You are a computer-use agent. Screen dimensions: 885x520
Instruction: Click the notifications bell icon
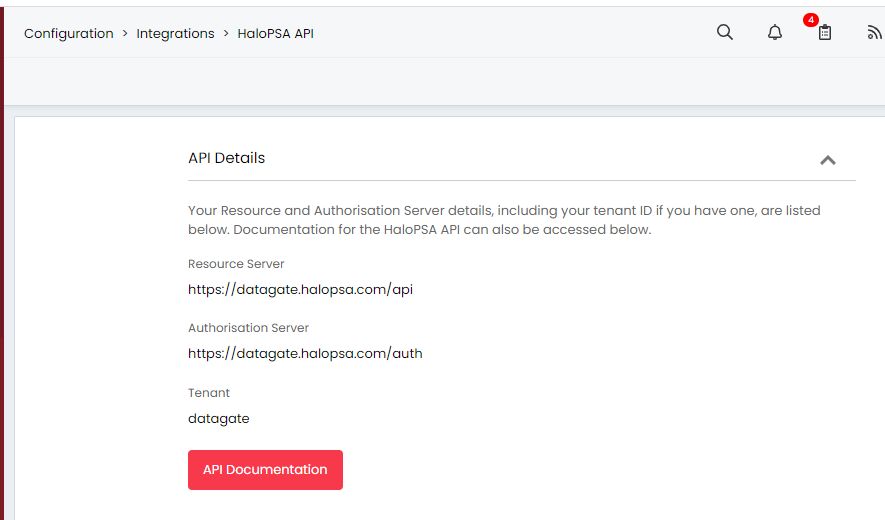775,33
